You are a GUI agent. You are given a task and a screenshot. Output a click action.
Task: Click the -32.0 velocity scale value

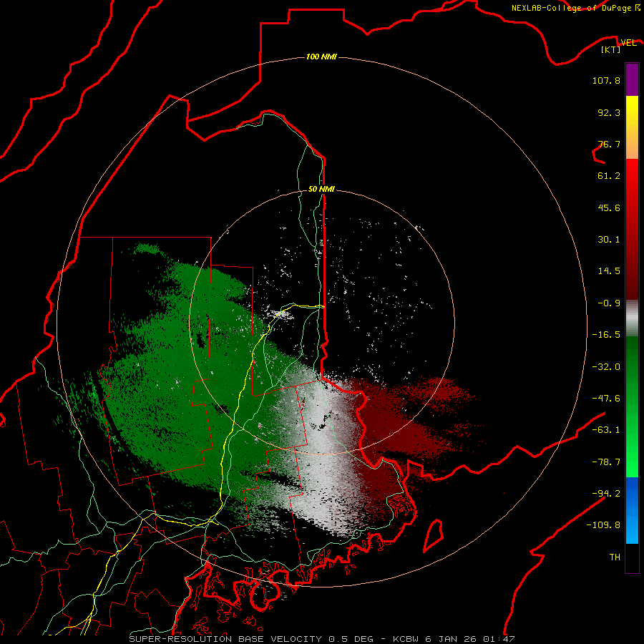606,367
